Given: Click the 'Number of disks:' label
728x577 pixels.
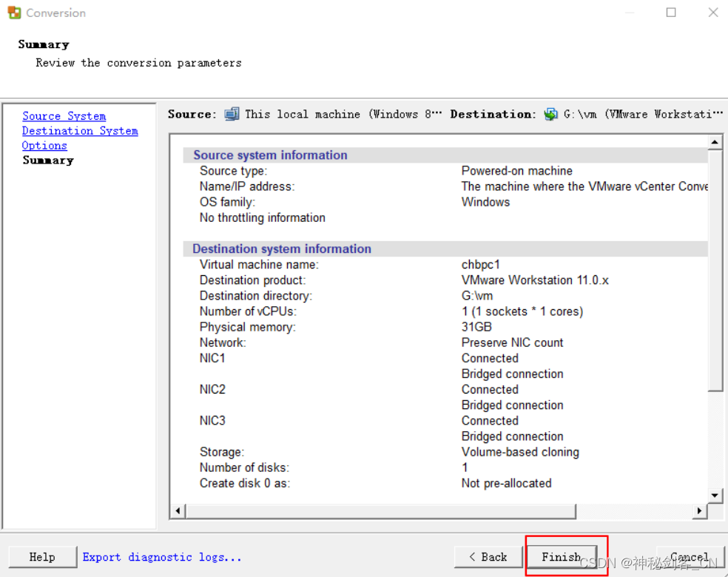Looking at the screenshot, I should [244, 468].
